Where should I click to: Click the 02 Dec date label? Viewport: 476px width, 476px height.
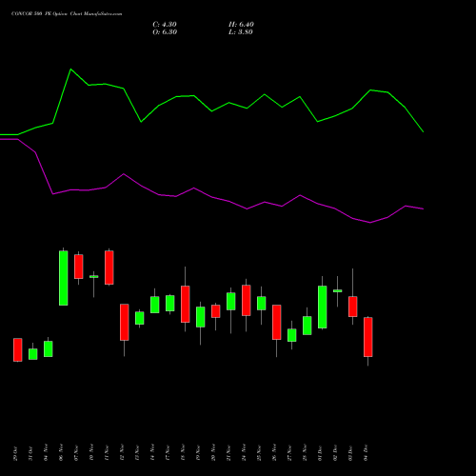[335, 453]
